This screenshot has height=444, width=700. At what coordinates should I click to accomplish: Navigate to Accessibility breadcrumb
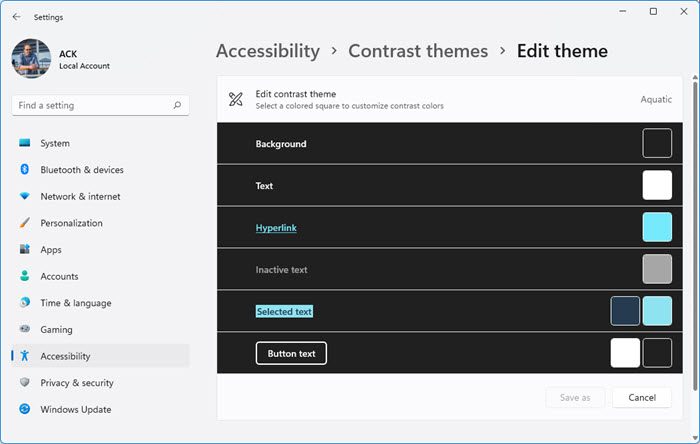click(268, 51)
